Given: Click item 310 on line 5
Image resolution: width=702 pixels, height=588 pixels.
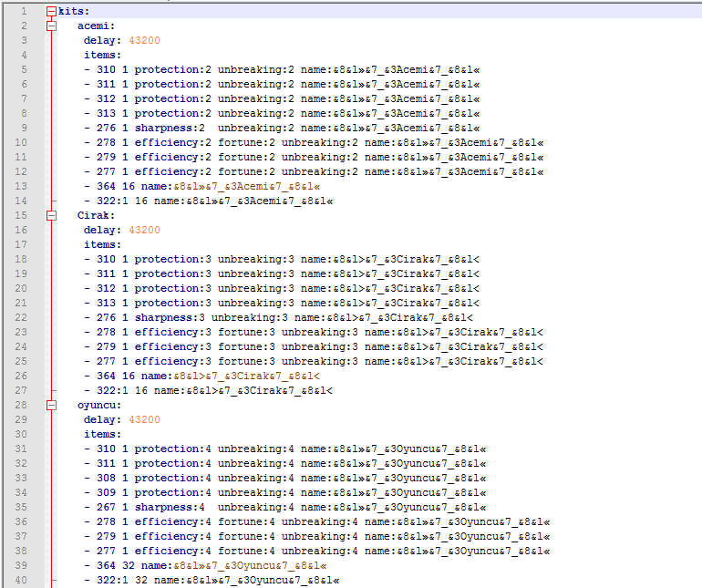Looking at the screenshot, I should point(106,70).
